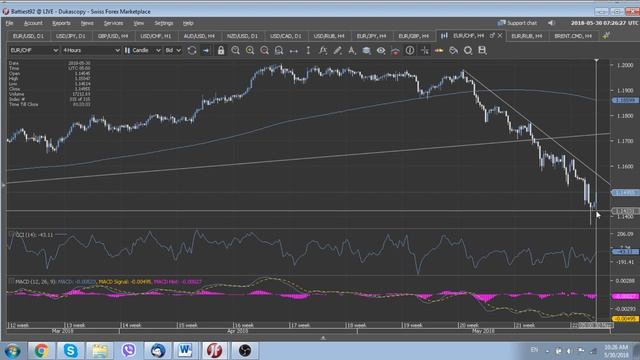Viewport: 640px width, 360px height.
Task: Switch to the GBP/USD, H4 tab
Action: pos(113,36)
